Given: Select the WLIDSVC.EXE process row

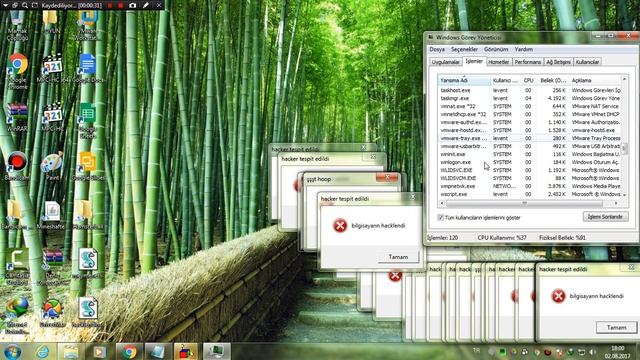Looking at the screenshot, I should tap(529, 170).
